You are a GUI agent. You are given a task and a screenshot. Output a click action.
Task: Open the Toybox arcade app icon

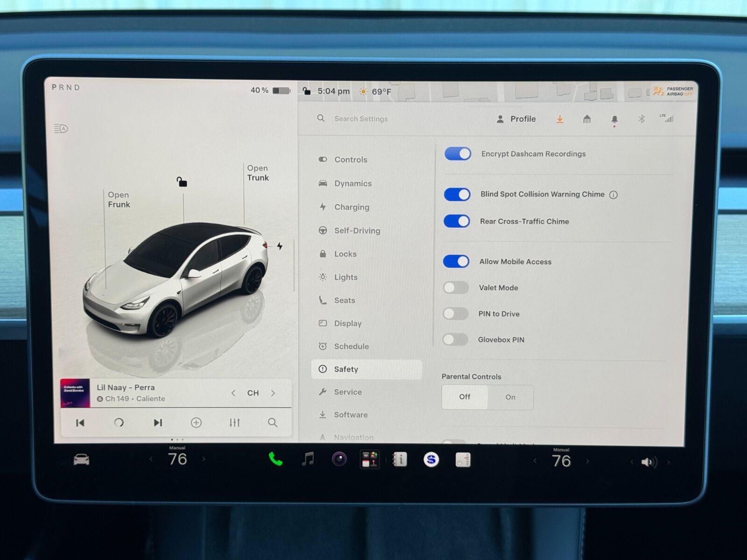tap(370, 460)
